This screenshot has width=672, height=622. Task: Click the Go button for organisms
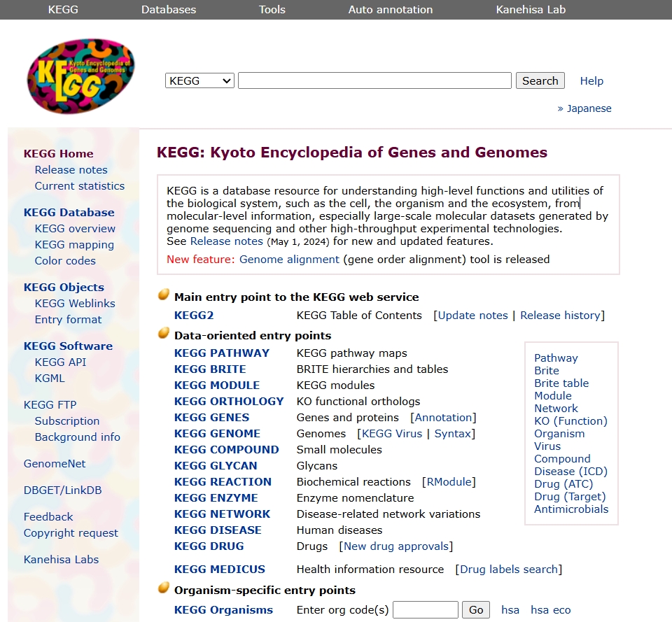click(x=476, y=609)
